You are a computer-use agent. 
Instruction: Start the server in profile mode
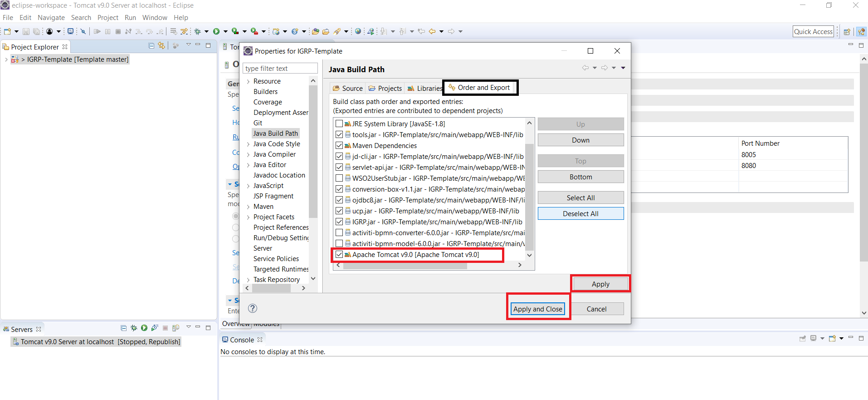(x=155, y=328)
